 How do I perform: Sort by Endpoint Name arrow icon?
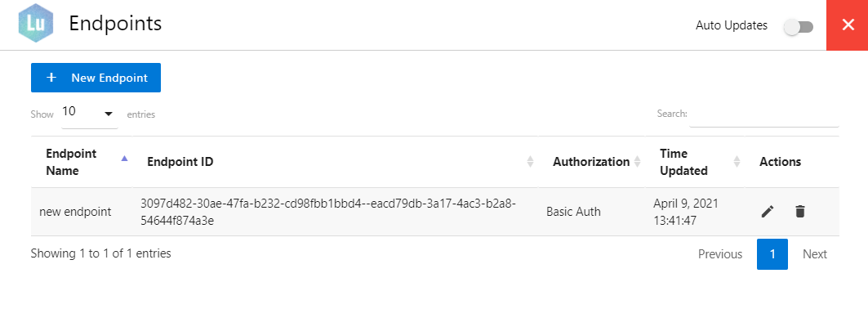(124, 159)
